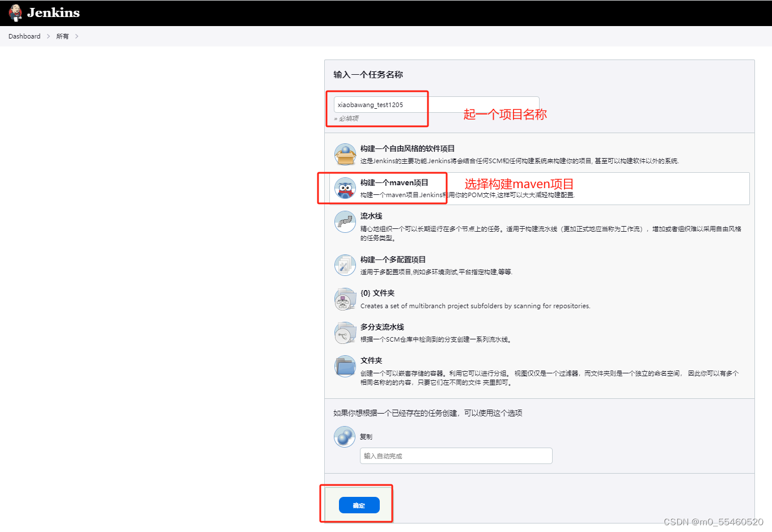Confirm with the blue 确定 button

(359, 505)
